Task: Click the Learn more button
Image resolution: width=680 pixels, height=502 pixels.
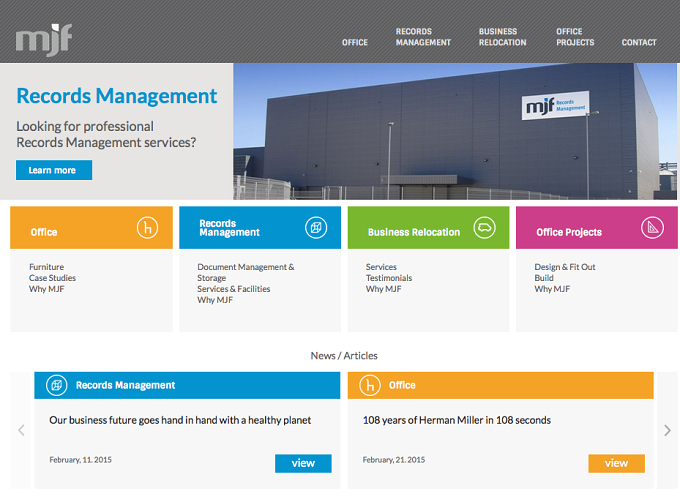Action: click(x=54, y=170)
